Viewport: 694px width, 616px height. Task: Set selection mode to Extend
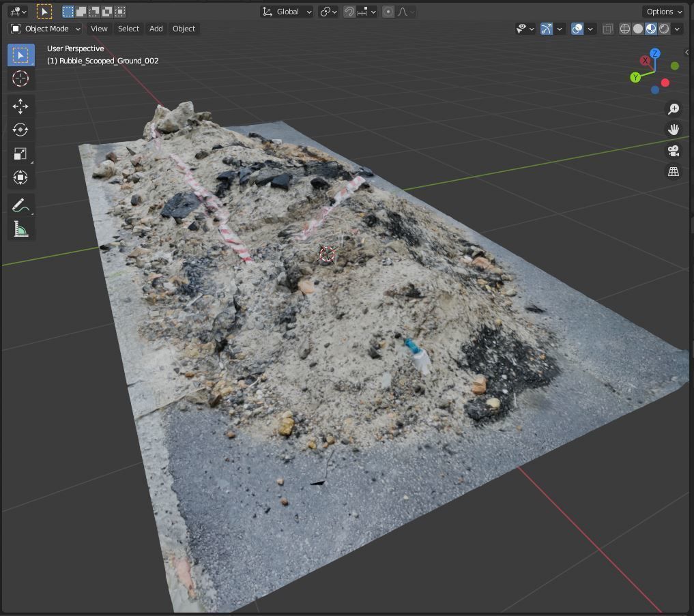point(81,12)
